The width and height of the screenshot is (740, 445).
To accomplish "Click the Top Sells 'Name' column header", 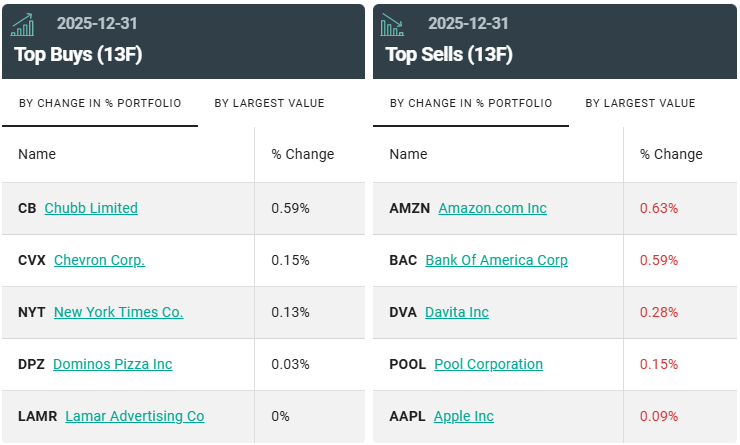I will click(408, 154).
